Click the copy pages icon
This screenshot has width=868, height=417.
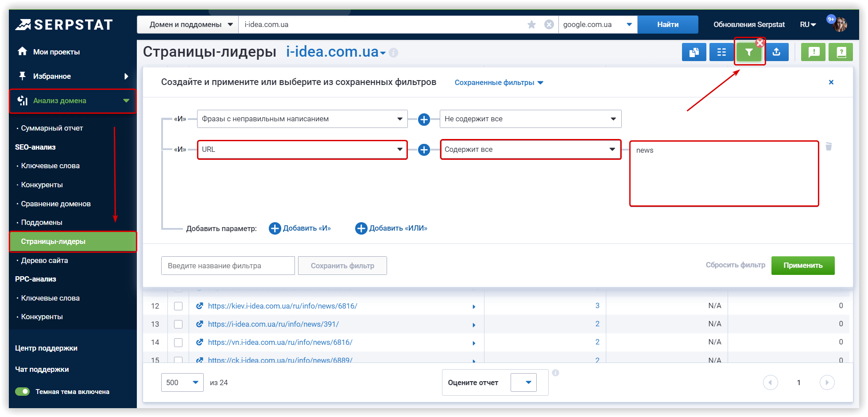(694, 52)
